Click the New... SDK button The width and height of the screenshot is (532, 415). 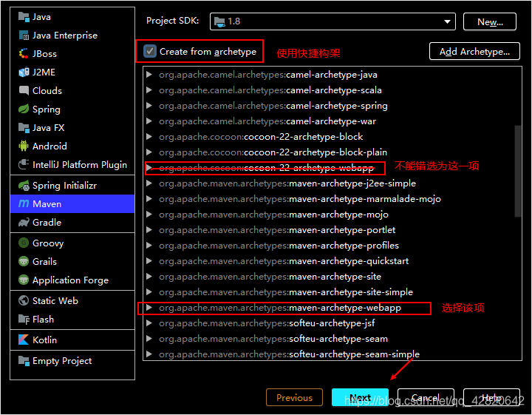pos(490,21)
